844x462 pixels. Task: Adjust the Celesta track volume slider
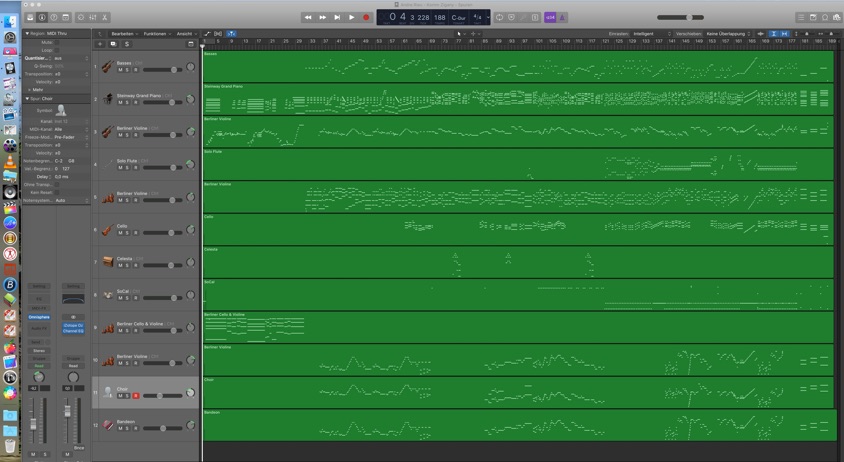tap(162, 265)
